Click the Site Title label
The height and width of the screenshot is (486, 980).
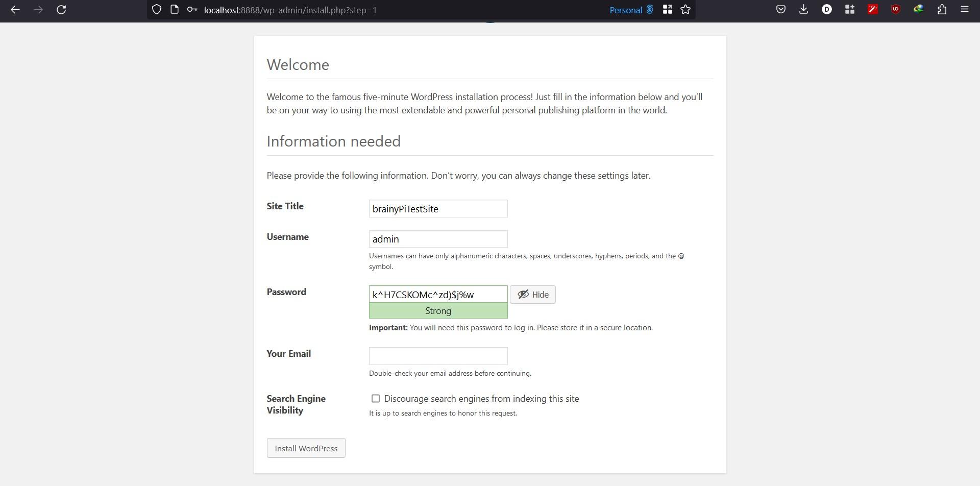[285, 206]
